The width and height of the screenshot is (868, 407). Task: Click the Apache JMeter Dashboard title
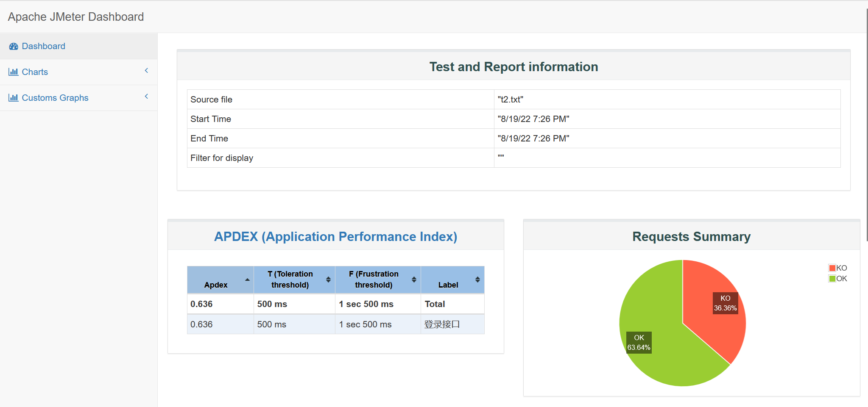point(76,17)
